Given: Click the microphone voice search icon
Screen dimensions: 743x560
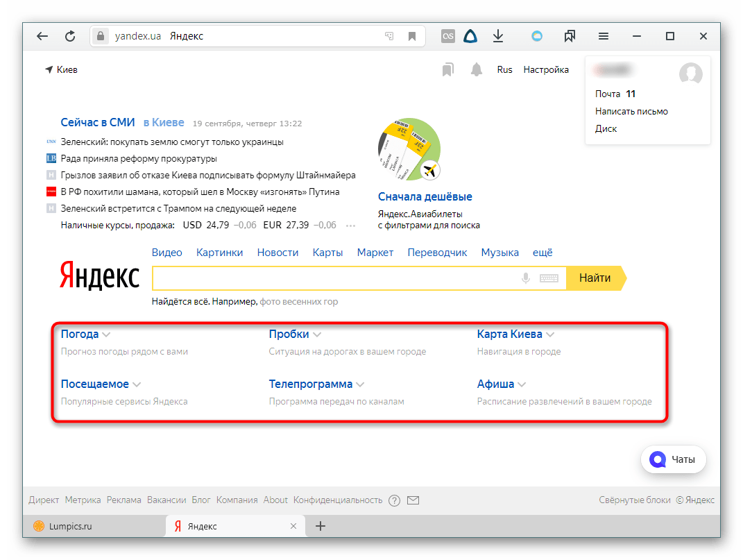Looking at the screenshot, I should point(526,278).
